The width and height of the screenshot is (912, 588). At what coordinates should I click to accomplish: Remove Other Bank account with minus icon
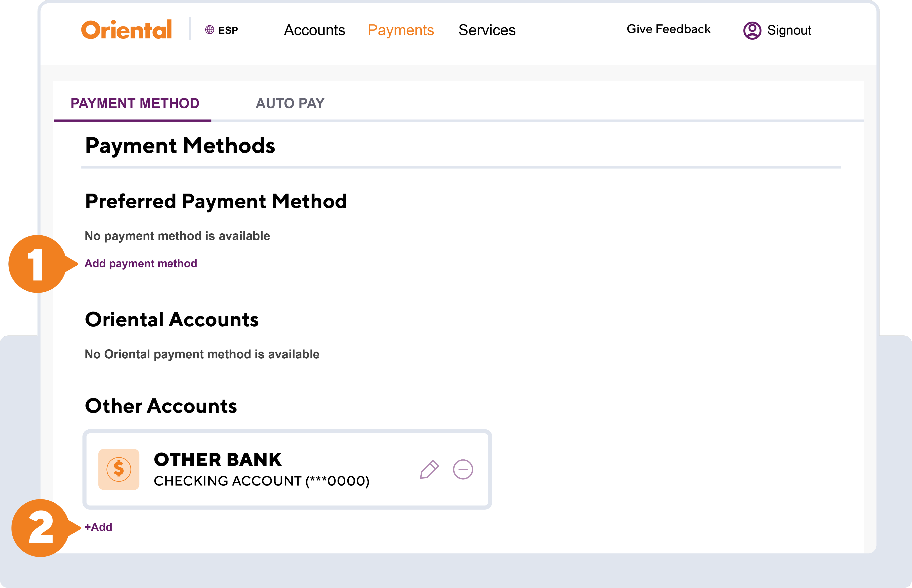[x=463, y=469]
